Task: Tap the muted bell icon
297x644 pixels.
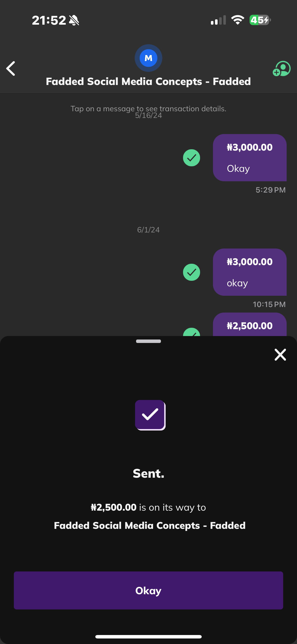Action: point(74,20)
